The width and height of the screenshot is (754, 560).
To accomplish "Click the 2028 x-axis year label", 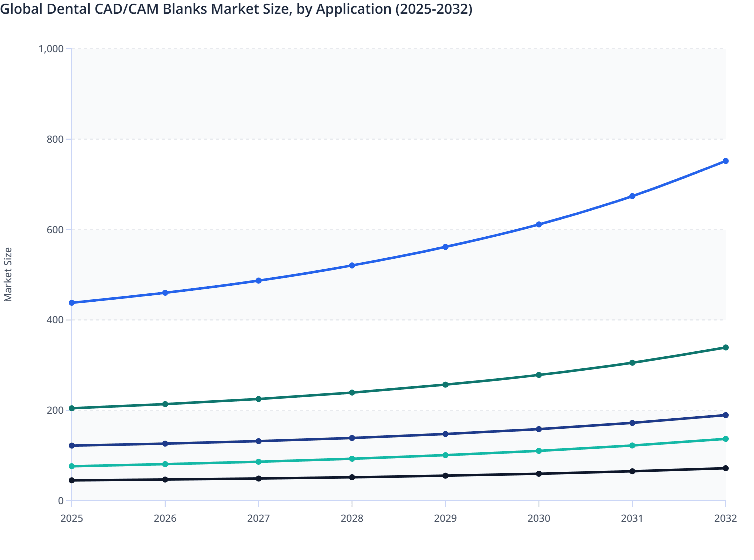I will [352, 518].
